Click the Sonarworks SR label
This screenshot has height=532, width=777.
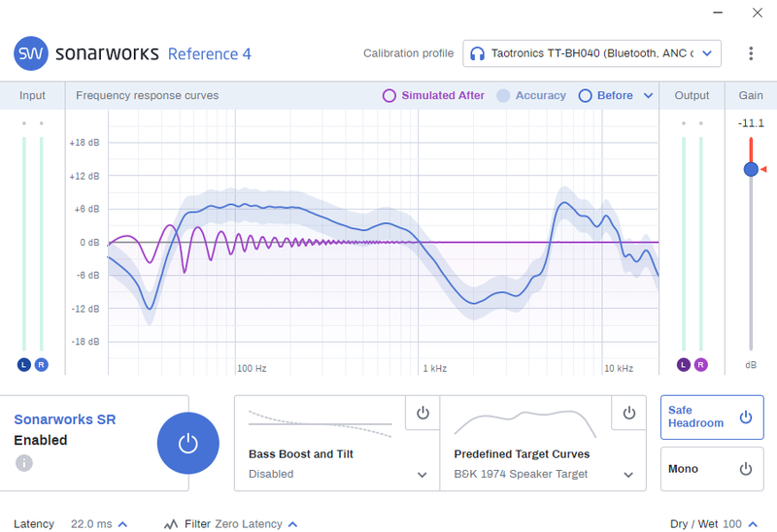[64, 419]
